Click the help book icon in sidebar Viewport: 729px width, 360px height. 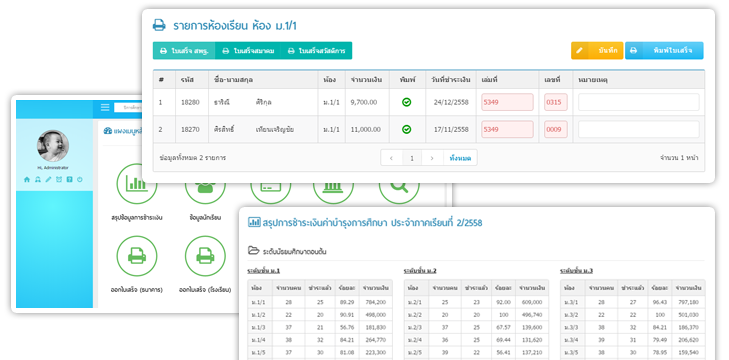point(69,179)
